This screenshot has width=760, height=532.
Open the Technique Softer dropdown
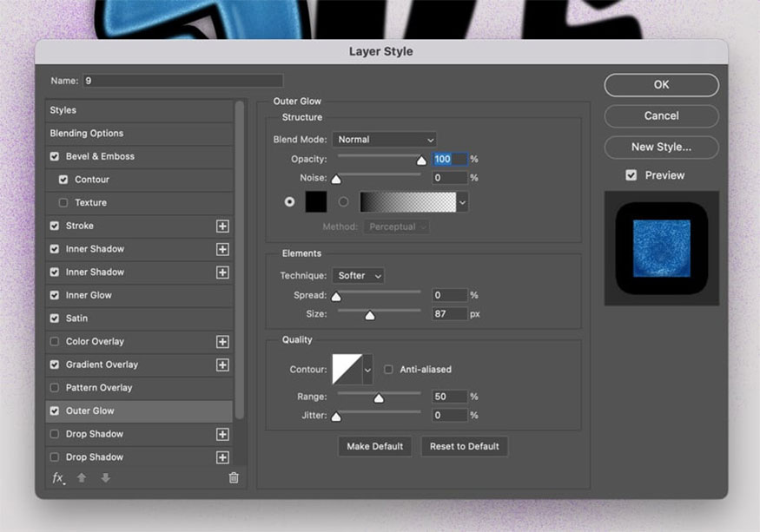358,276
